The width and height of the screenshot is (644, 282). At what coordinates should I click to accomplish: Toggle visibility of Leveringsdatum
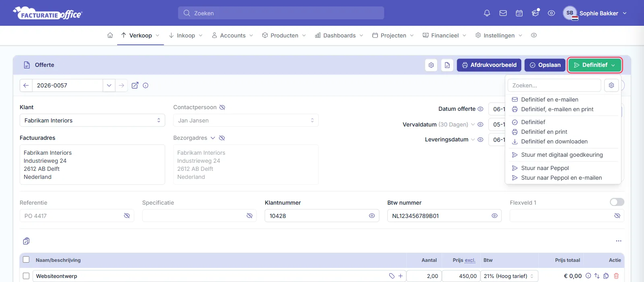click(x=480, y=139)
